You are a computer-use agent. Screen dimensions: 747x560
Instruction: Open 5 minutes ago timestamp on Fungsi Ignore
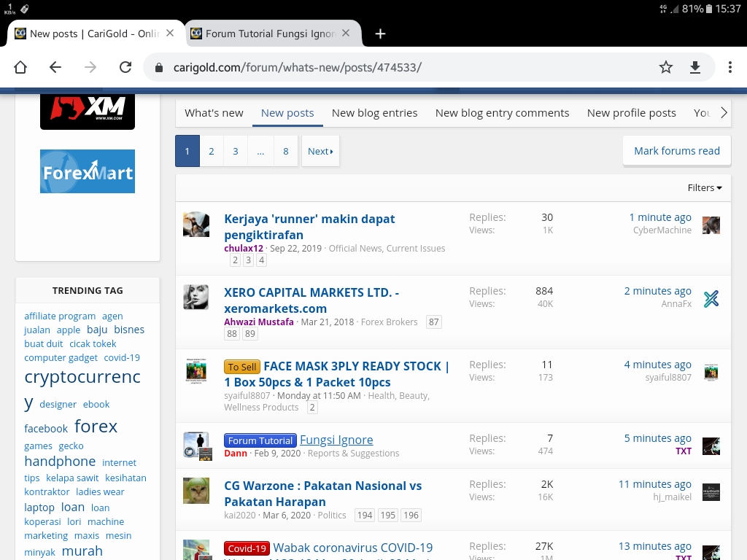[657, 438]
